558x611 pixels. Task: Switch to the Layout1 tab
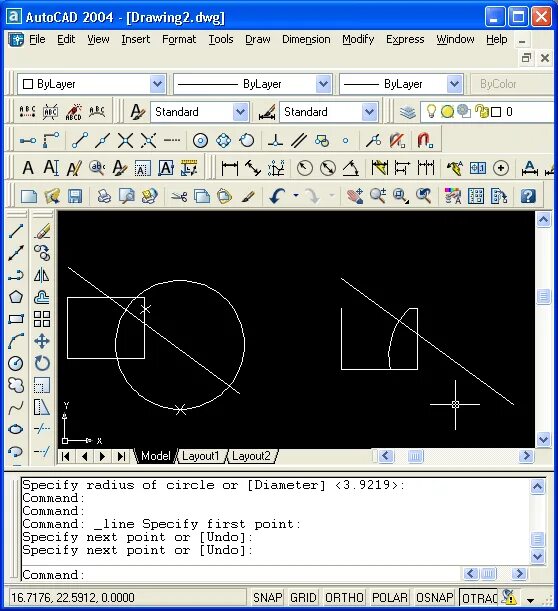(200, 456)
